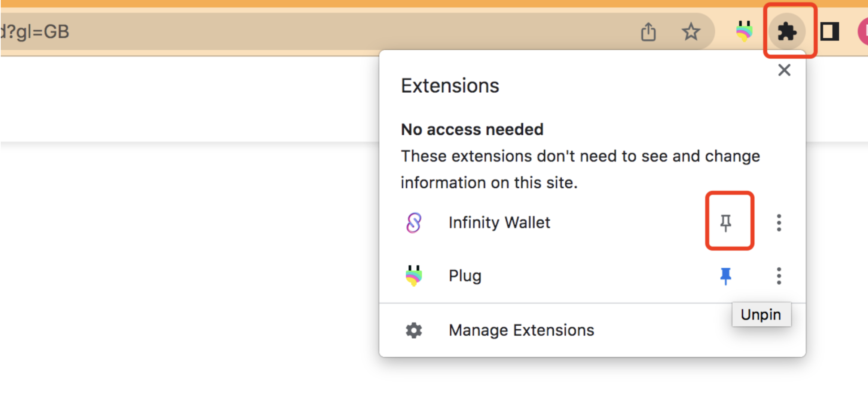This screenshot has width=868, height=394.
Task: Click the Plug logo in the extensions list
Action: 414,276
